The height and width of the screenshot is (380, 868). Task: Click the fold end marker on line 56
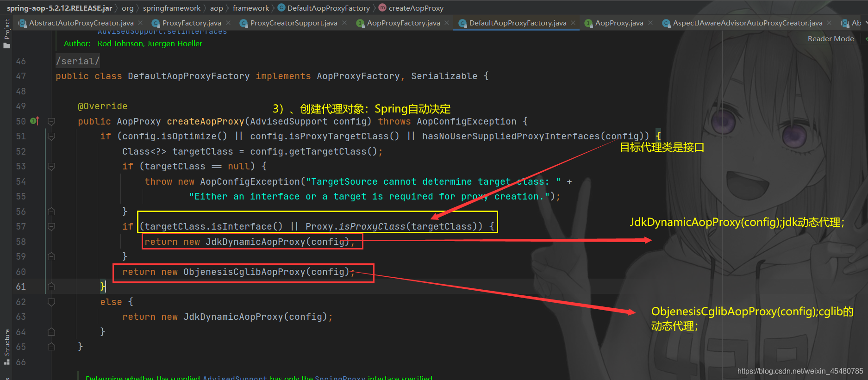[51, 212]
